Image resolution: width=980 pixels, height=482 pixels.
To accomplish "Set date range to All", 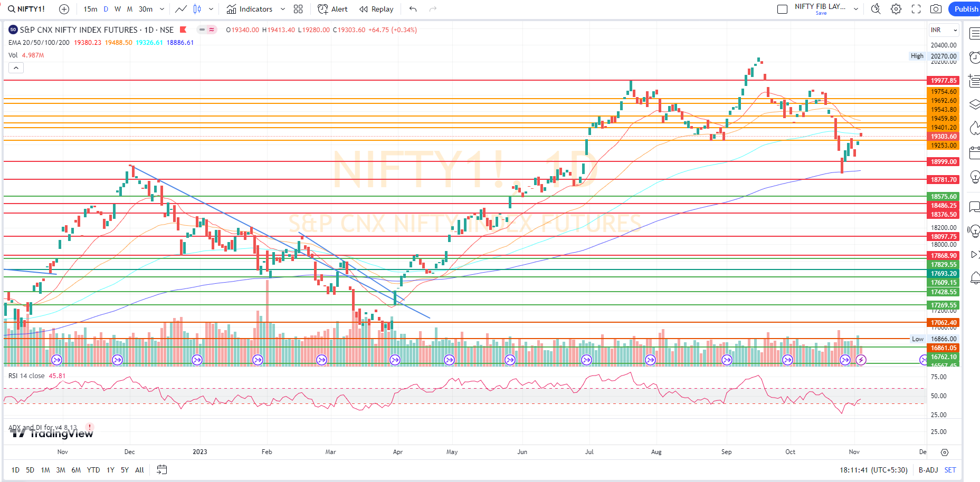I will pyautogui.click(x=139, y=470).
